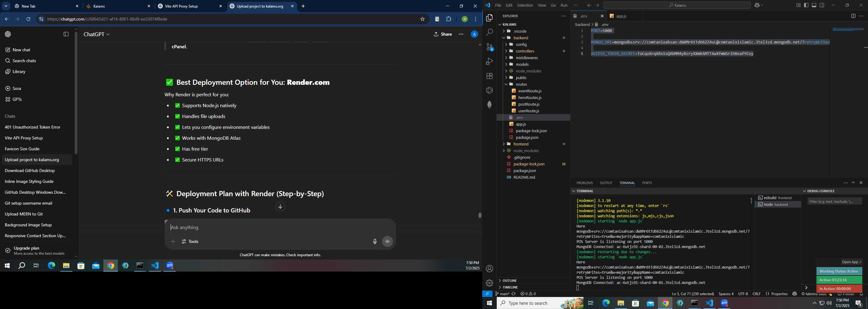
Task: Open the Copilot icon in VS Code title bar
Action: 756,5
